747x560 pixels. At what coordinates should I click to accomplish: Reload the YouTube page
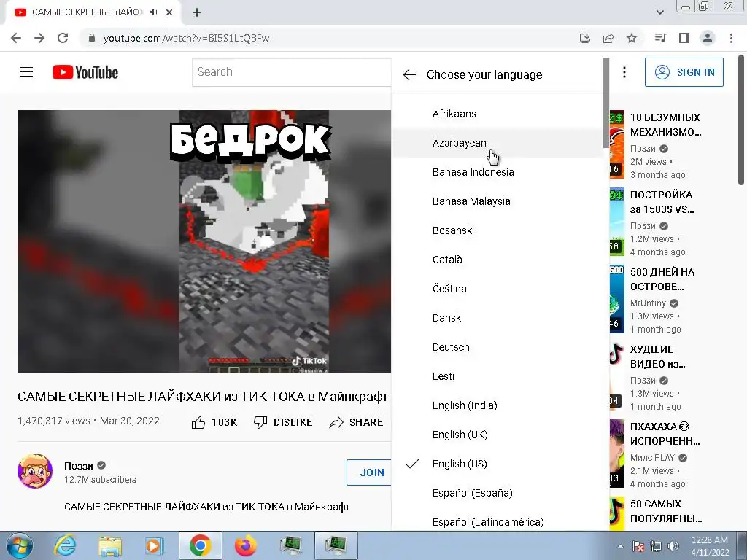[63, 38]
